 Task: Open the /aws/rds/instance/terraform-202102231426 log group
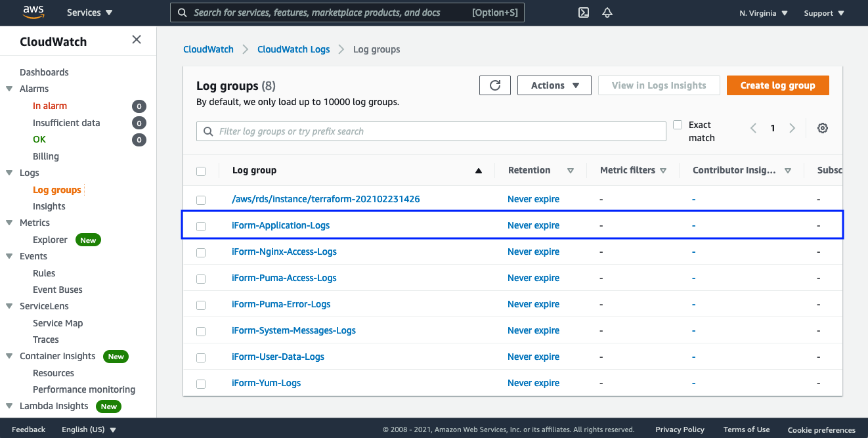[x=326, y=199]
